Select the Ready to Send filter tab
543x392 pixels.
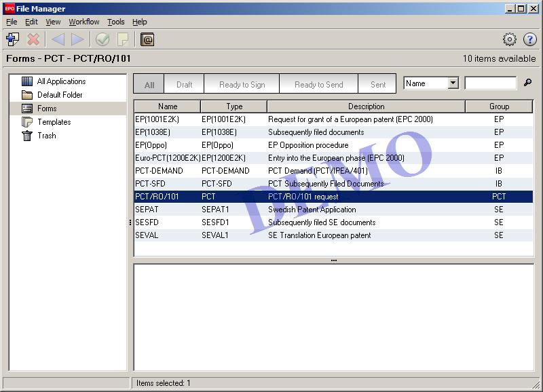318,84
